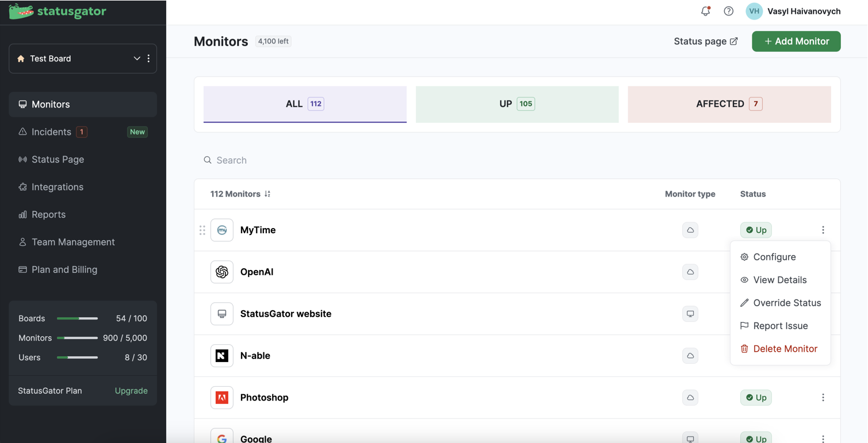Click the Up status badge for MyTime
Viewport: 868px width, 443px height.
[756, 230]
